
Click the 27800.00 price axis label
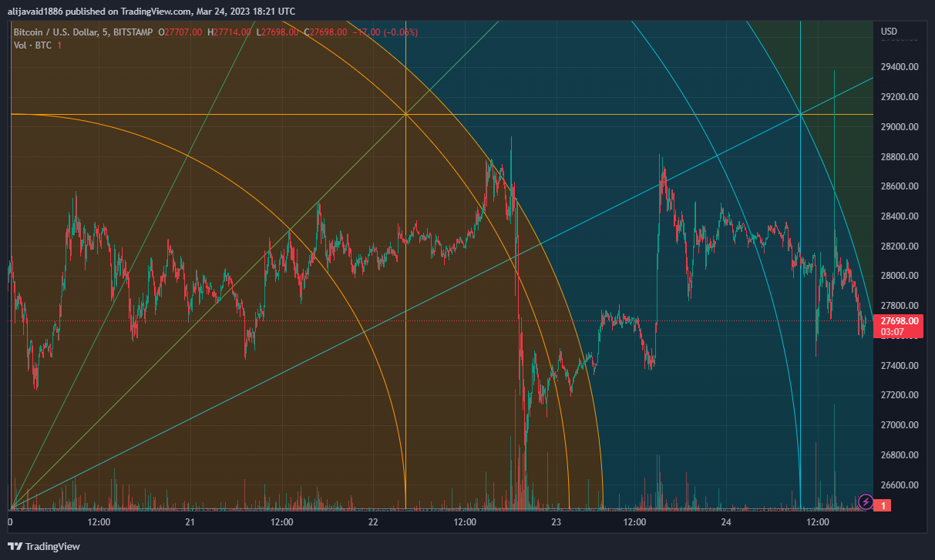[900, 306]
